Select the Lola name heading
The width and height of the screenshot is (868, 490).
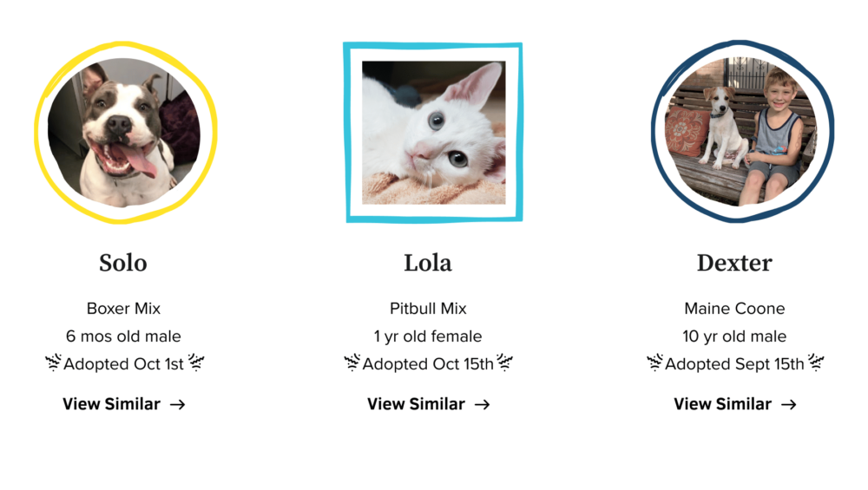point(428,264)
